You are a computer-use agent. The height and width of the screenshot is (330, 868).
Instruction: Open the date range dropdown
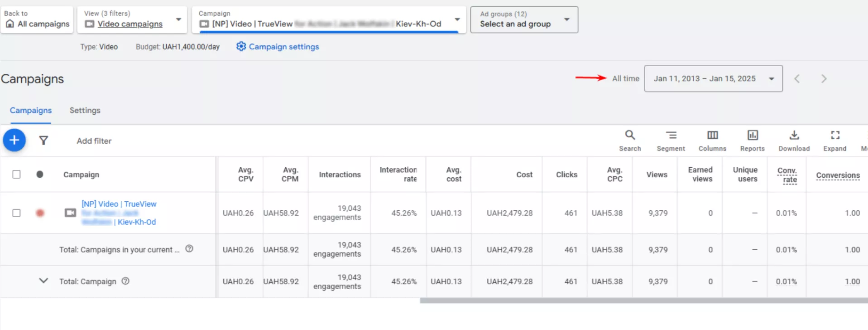click(713, 79)
